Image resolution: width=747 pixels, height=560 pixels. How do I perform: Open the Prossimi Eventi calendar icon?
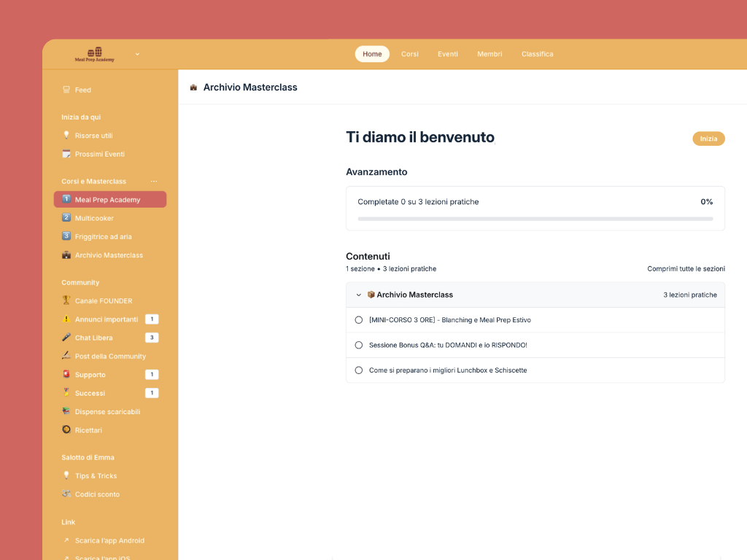66,154
